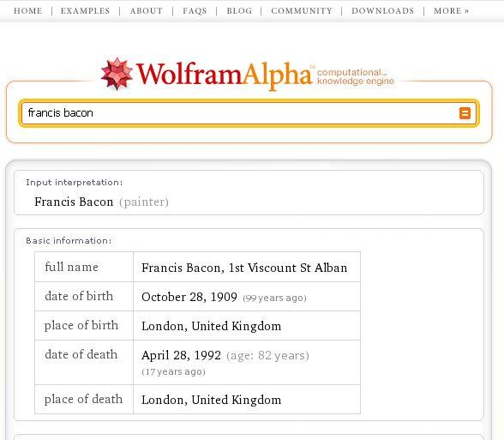Screen dimensions: 504x440
Task: Select the Francis Bacon input interpretation text
Action: tap(74, 202)
